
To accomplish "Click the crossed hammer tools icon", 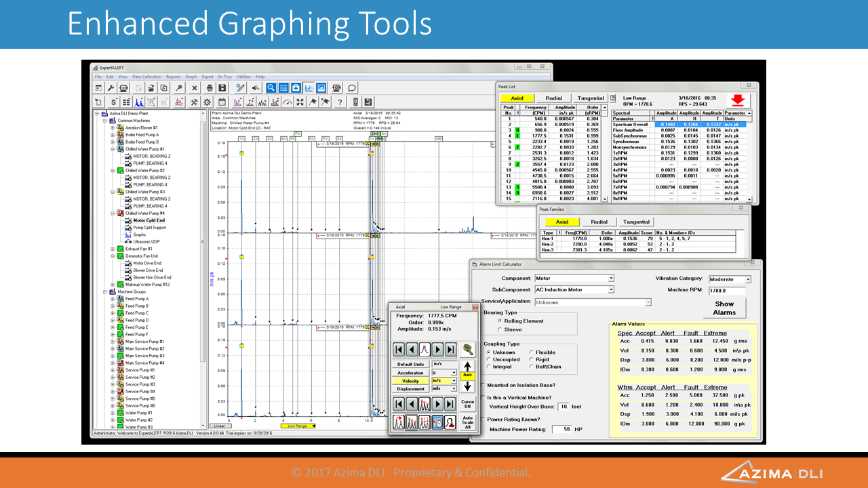I will tap(194, 102).
